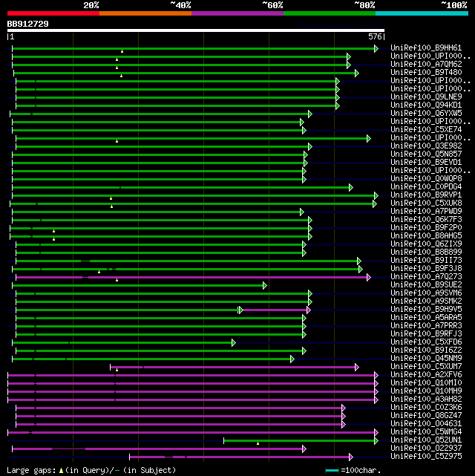Select the purple arrowhead ending A7Q273 alignment
The height and width of the screenshot is (476, 475).
[369, 277]
